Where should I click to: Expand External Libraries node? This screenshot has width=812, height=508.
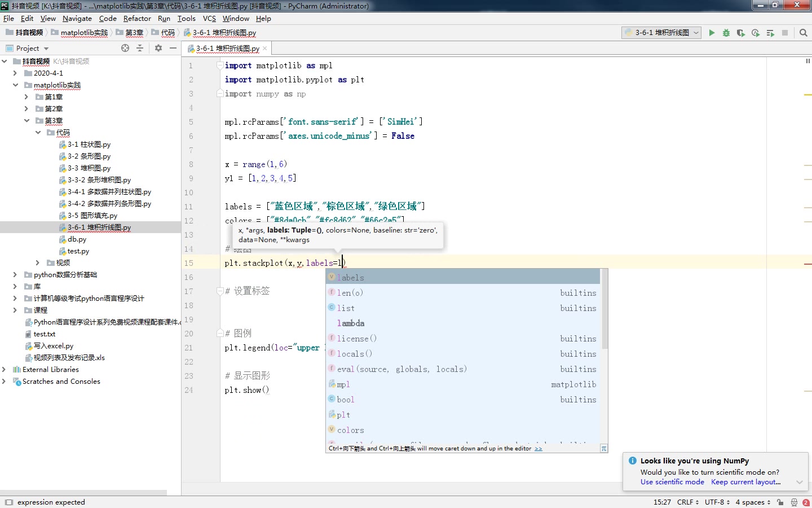coord(4,369)
